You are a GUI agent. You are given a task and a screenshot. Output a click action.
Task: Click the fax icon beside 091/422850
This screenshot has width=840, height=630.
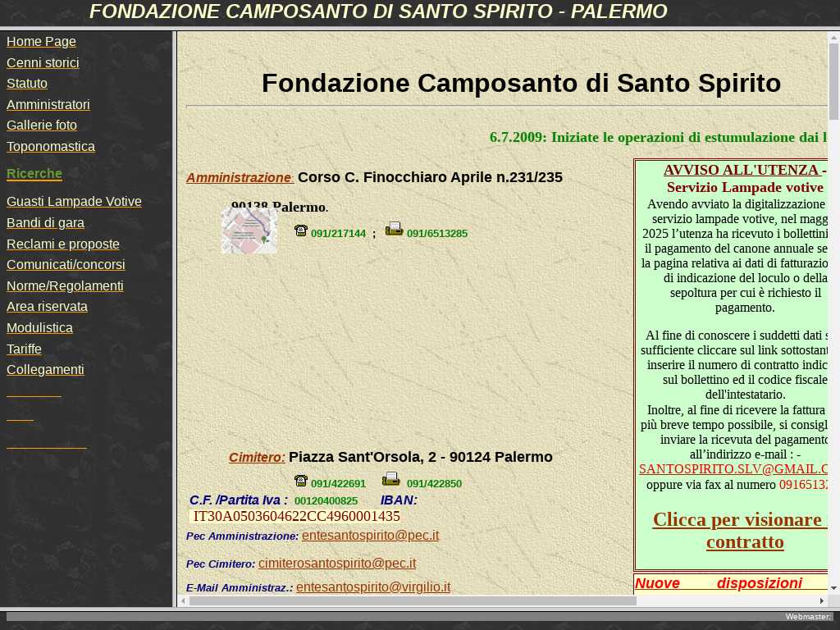pyautogui.click(x=391, y=479)
